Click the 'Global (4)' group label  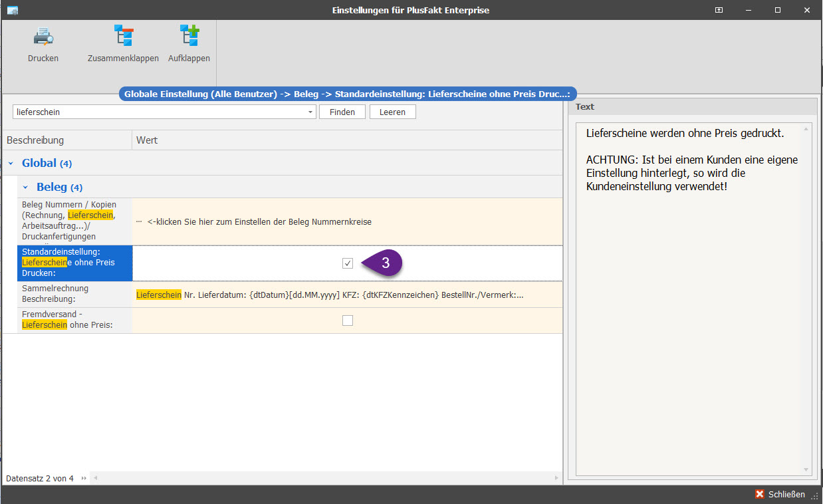click(47, 163)
